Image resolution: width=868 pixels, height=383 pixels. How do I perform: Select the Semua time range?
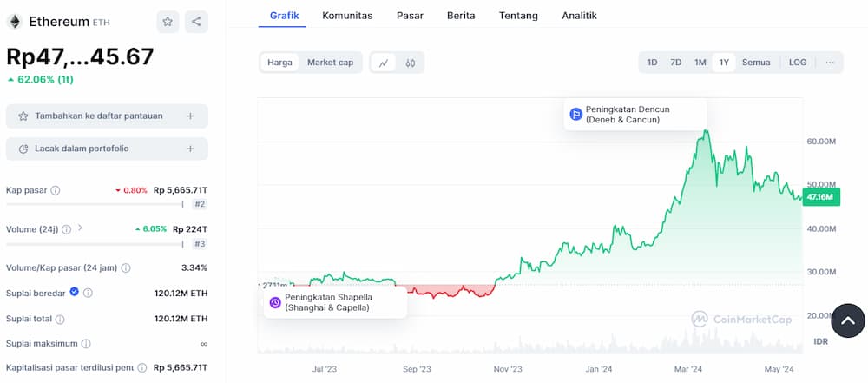(x=756, y=63)
